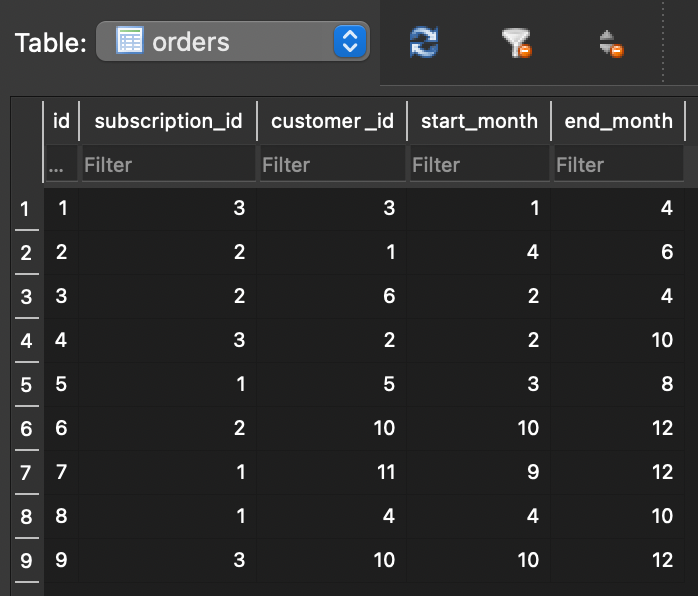Viewport: 698px width, 596px height.
Task: Sort by customer_id column header
Action: pyautogui.click(x=332, y=121)
